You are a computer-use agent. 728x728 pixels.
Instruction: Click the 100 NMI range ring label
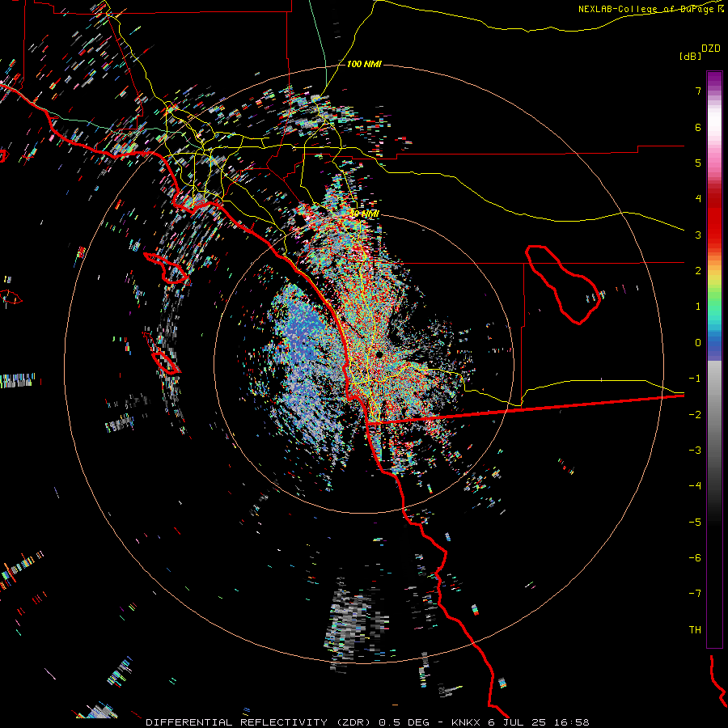tap(364, 64)
